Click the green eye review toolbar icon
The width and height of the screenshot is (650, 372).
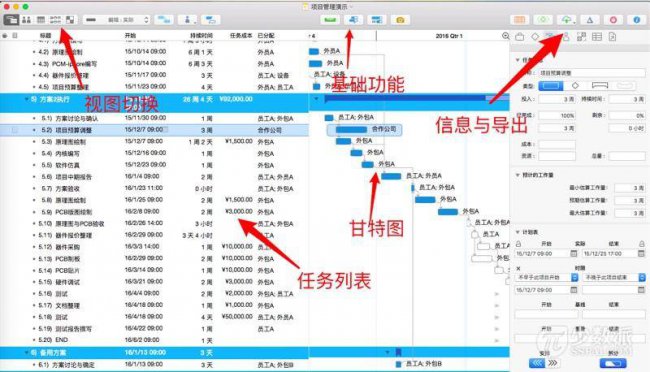pos(543,19)
